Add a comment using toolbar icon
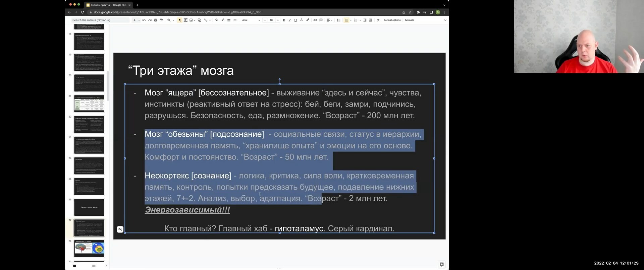This screenshot has width=644, height=270. coord(321,20)
